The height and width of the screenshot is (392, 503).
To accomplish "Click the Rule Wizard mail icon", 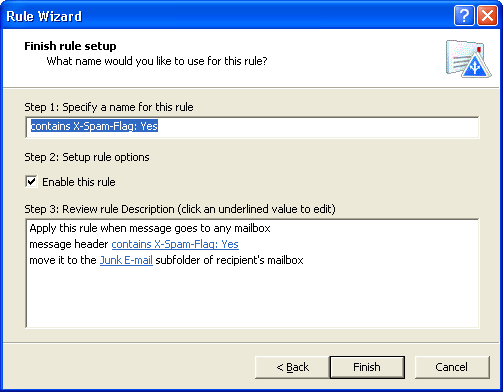I will (x=469, y=59).
